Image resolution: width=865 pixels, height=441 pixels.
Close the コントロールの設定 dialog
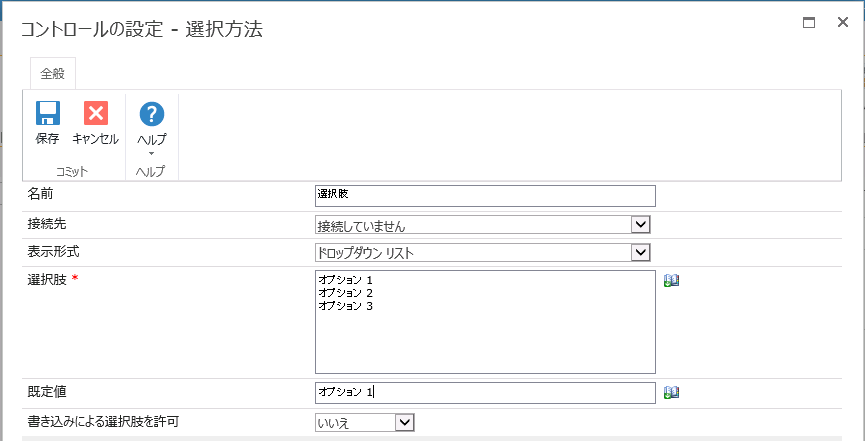842,22
